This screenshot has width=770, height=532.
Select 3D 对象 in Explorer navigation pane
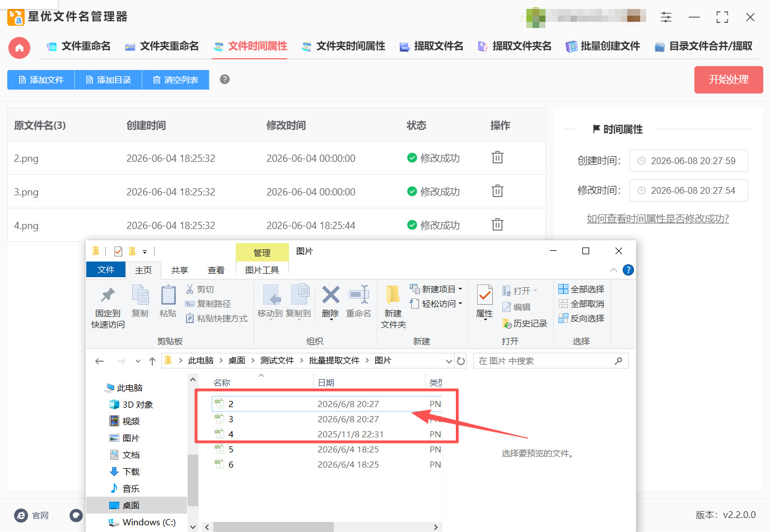(130, 404)
